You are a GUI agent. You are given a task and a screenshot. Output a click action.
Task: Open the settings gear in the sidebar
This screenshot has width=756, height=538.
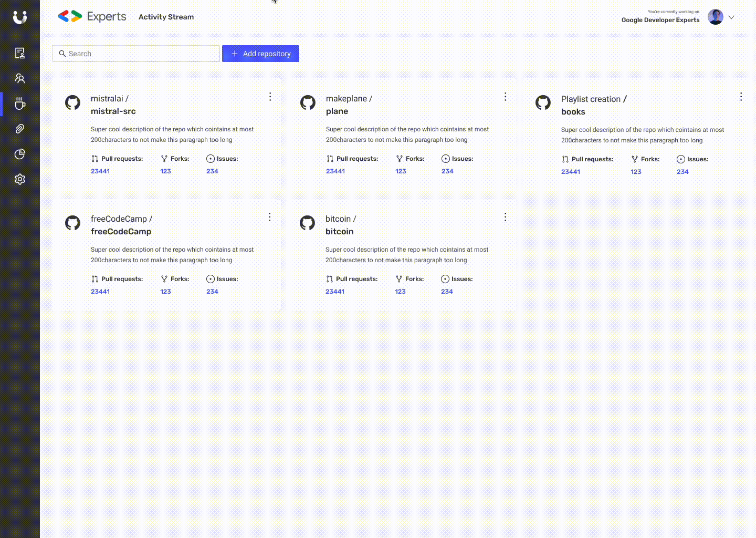[x=20, y=179]
